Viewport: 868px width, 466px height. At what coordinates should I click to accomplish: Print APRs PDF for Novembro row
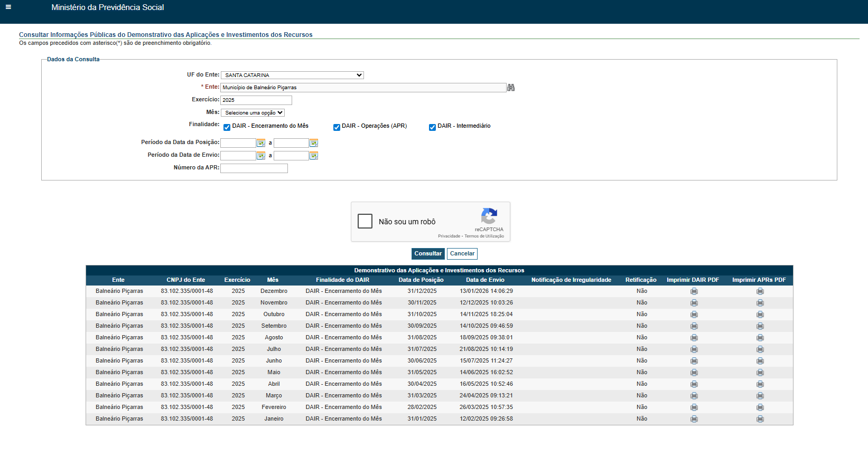pyautogui.click(x=760, y=303)
